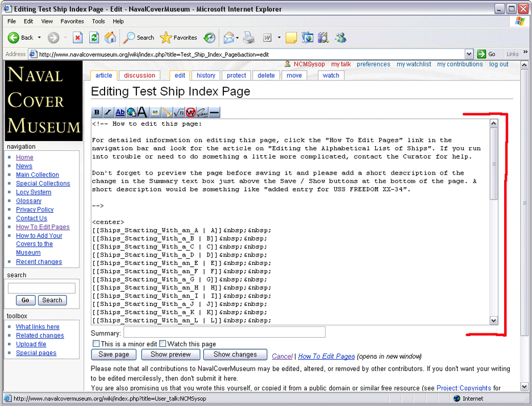Screen dimensions: 532x406
Task: Check 'This is a minor edit' box
Action: click(96, 344)
